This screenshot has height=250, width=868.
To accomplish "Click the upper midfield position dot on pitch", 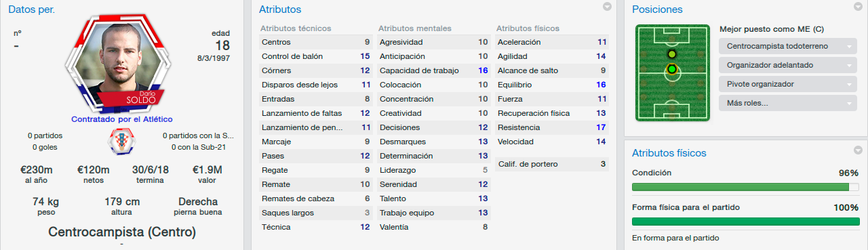I will point(672,54).
